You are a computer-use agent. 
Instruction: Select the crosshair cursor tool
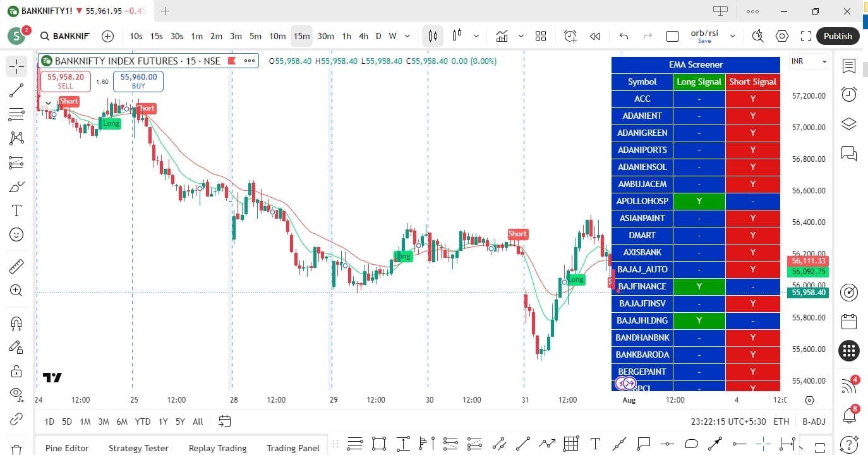pos(16,66)
